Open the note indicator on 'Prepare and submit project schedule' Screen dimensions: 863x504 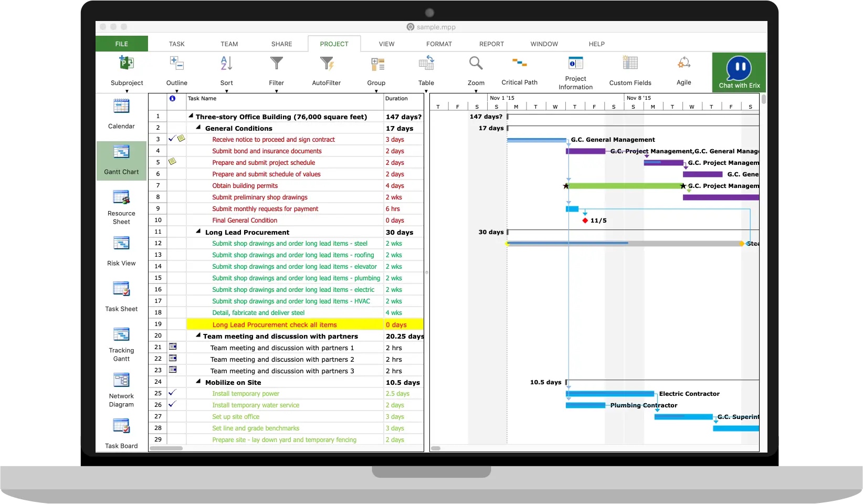pos(173,162)
